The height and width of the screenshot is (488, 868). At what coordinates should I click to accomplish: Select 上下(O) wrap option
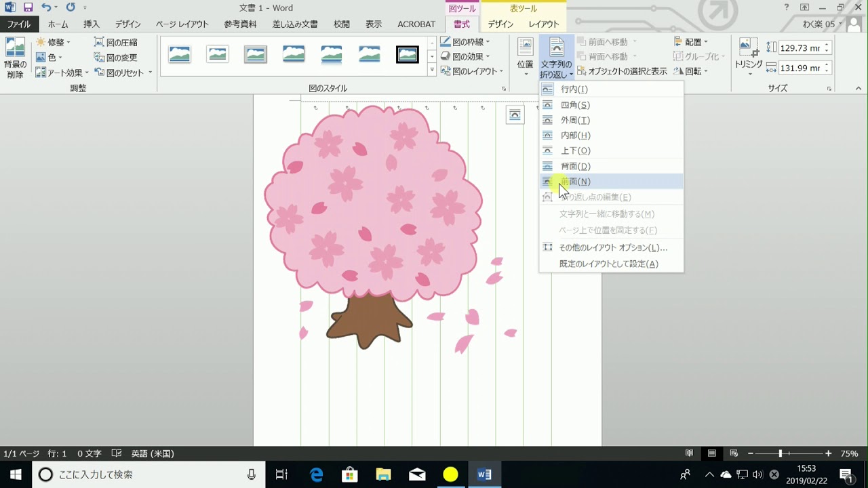point(611,150)
